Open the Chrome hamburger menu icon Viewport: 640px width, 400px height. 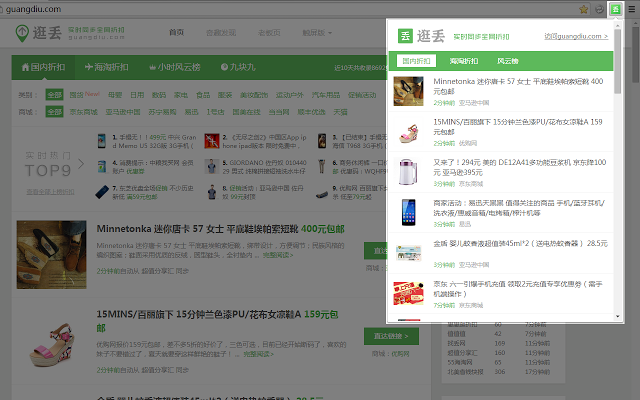point(631,9)
